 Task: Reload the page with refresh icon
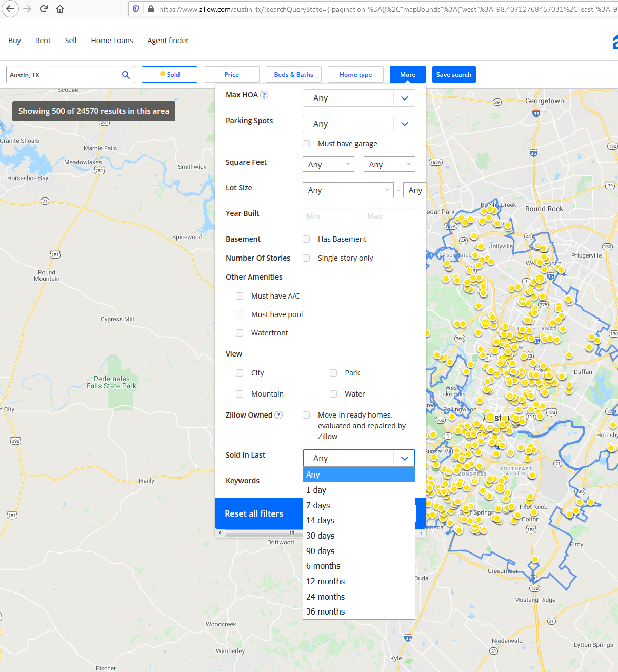pyautogui.click(x=44, y=9)
